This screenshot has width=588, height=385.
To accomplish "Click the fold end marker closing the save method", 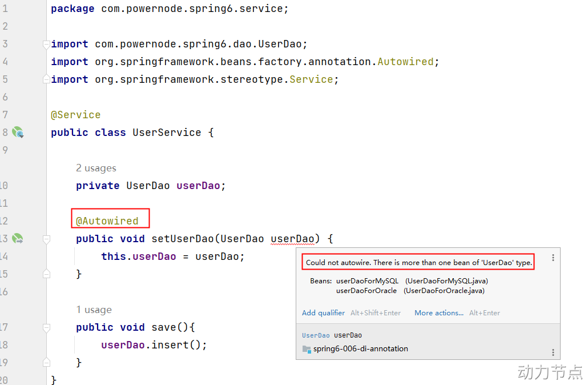I will point(46,363).
